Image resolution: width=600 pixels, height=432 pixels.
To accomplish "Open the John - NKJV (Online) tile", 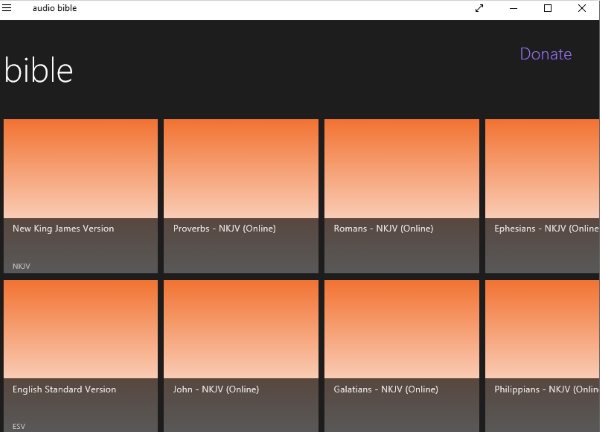I will pyautogui.click(x=241, y=356).
